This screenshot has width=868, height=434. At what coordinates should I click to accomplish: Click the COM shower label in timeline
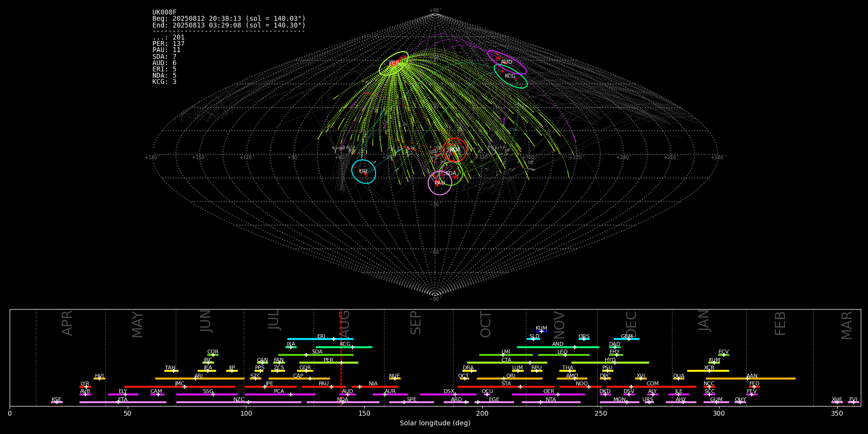652,384
